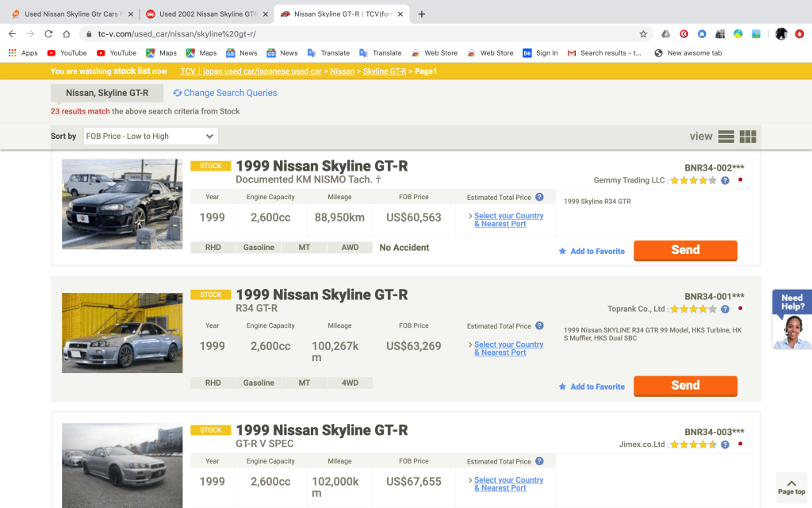
Task: Open the Sort by dropdown
Action: (x=151, y=137)
